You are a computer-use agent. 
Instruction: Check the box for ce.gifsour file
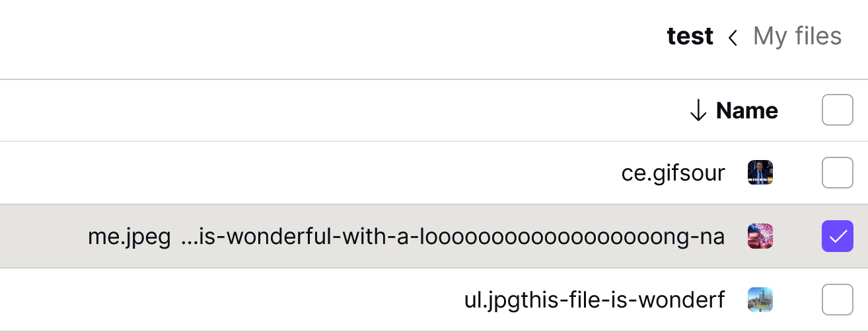pos(837,173)
